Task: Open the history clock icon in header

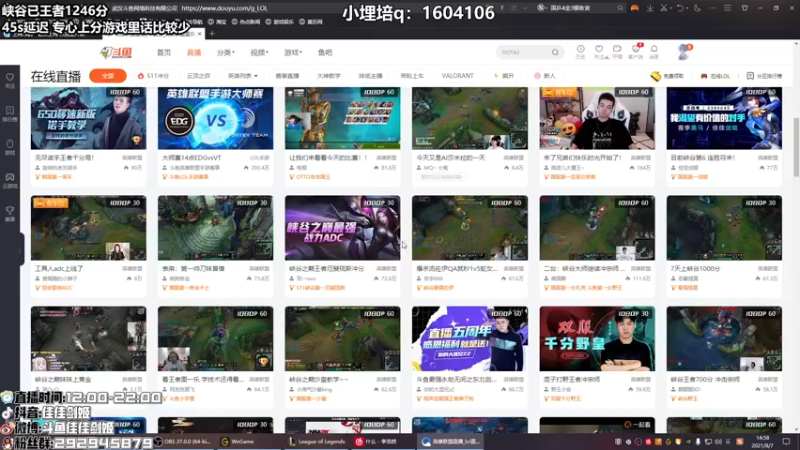Action: point(581,49)
